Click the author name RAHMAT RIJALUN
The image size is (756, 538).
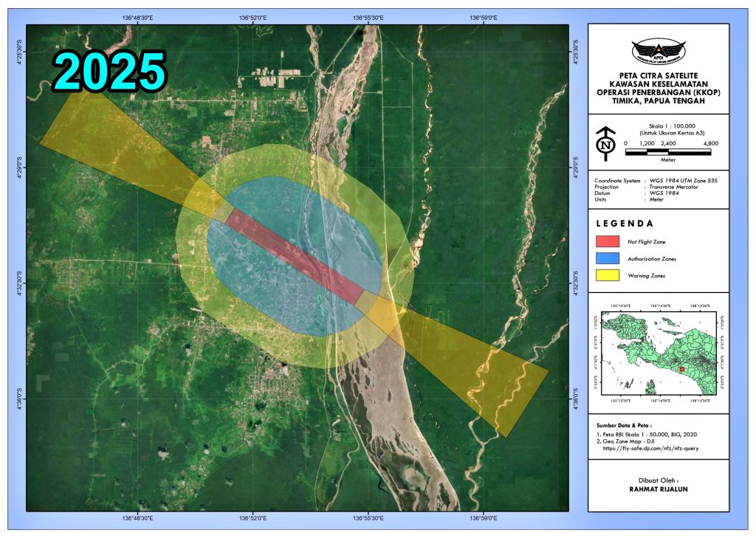[659, 489]
